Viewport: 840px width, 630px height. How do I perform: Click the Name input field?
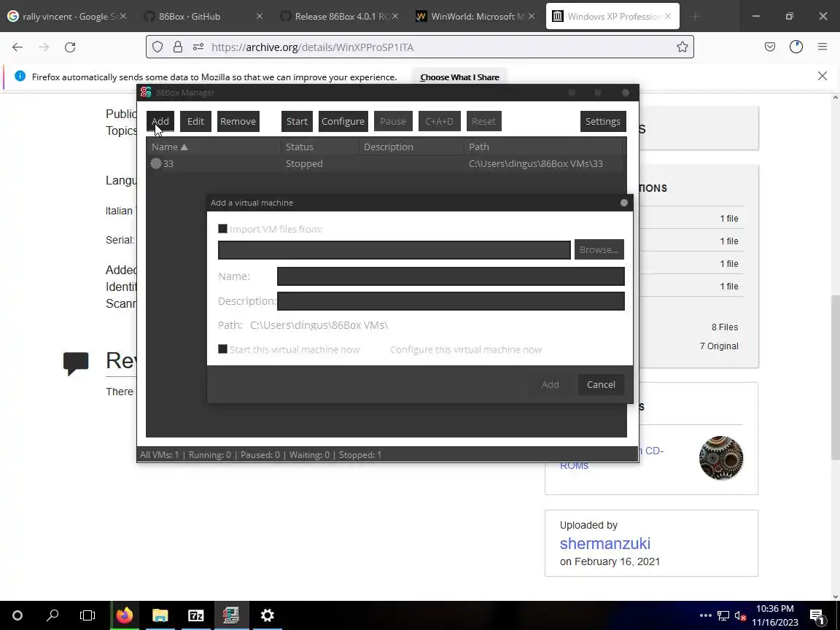(451, 276)
